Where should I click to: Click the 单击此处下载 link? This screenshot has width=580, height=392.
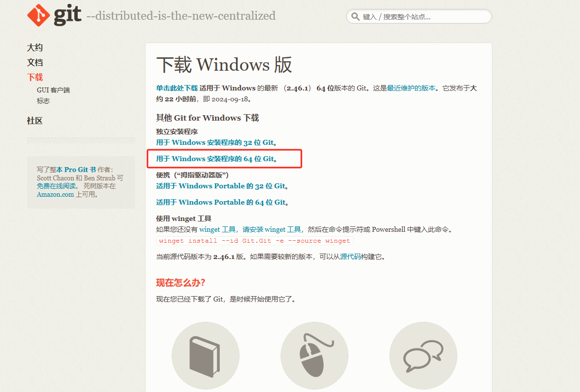pos(177,88)
